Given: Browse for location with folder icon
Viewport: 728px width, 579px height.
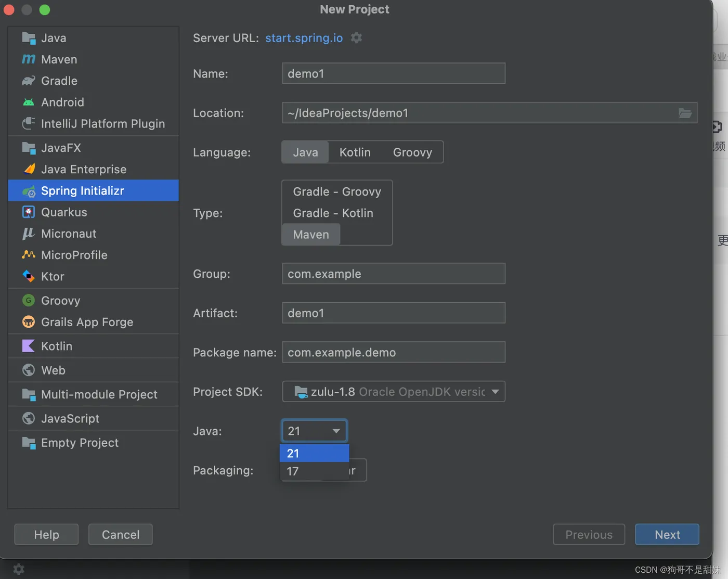Looking at the screenshot, I should click(x=685, y=113).
